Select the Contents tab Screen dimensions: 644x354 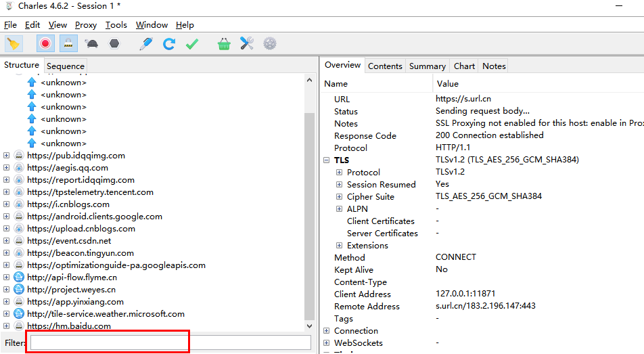[385, 66]
